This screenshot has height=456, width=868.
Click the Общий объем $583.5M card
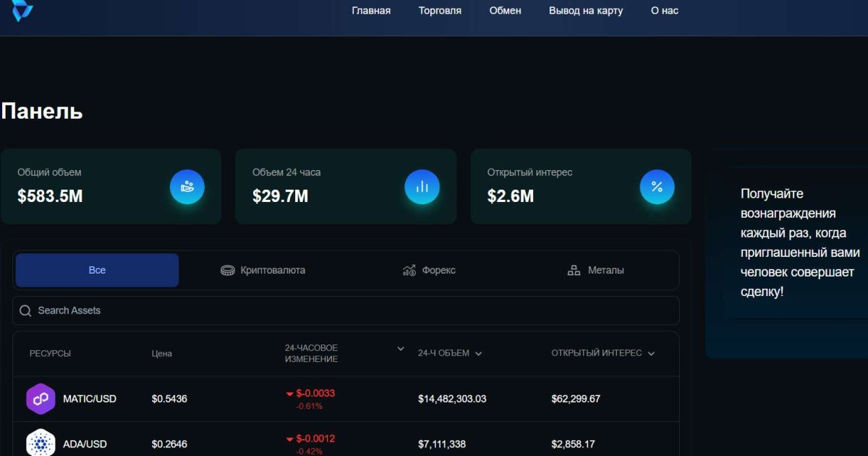click(x=111, y=187)
